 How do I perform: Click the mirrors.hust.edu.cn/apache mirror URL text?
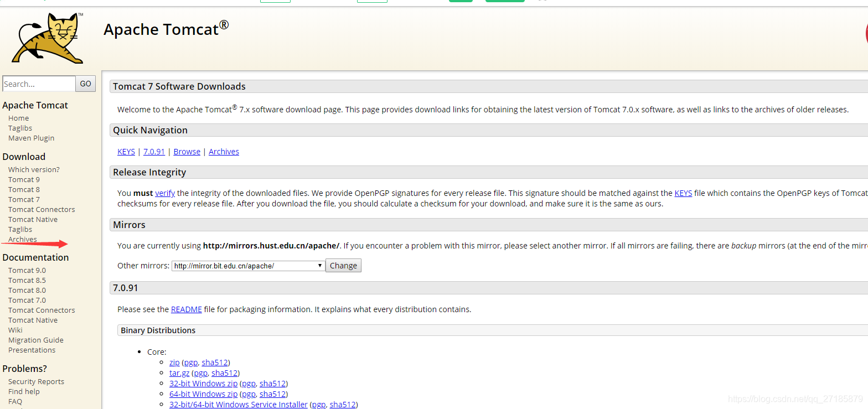pyautogui.click(x=271, y=246)
